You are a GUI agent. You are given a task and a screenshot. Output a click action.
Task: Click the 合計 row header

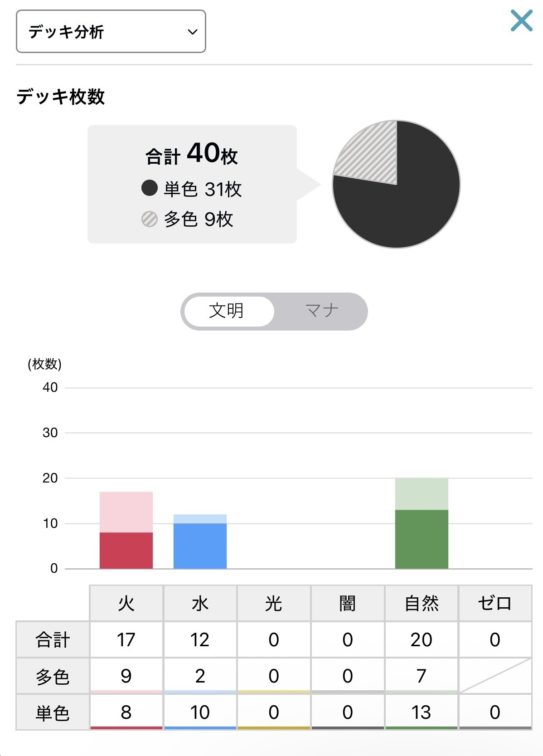point(53,640)
